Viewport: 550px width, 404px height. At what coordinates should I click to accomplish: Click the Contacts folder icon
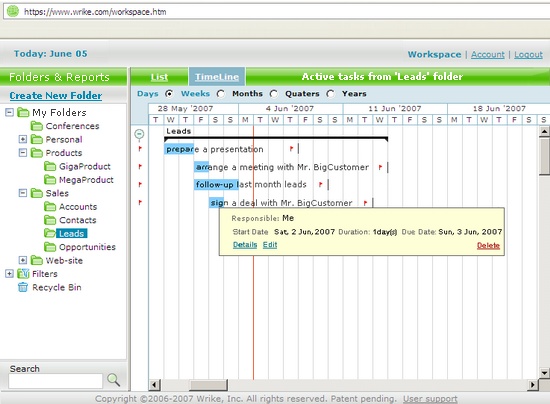click(x=50, y=220)
